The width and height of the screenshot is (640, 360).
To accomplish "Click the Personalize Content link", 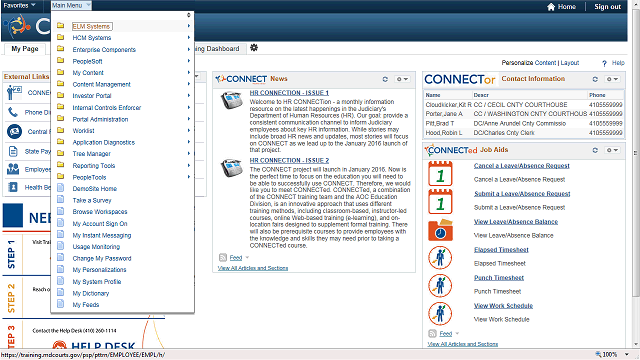I will [529, 63].
